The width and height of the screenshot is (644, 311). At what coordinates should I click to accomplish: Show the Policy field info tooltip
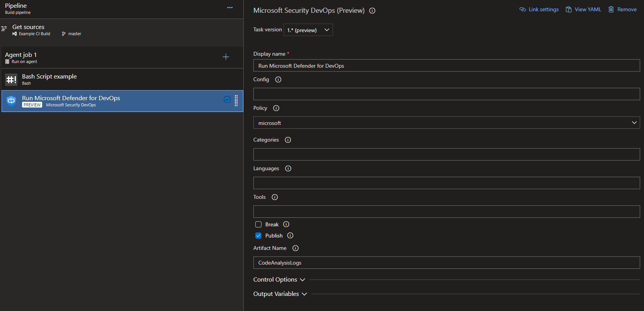tap(276, 108)
